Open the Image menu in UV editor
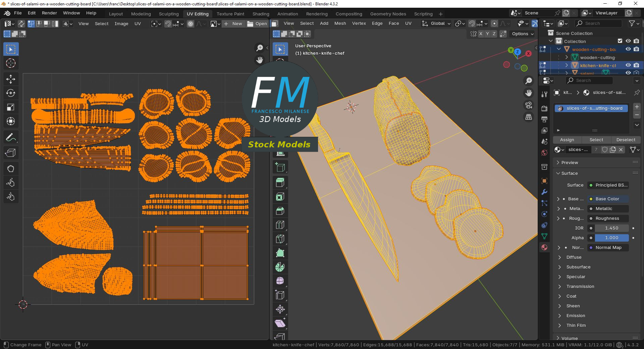This screenshot has height=349, width=644. [121, 24]
